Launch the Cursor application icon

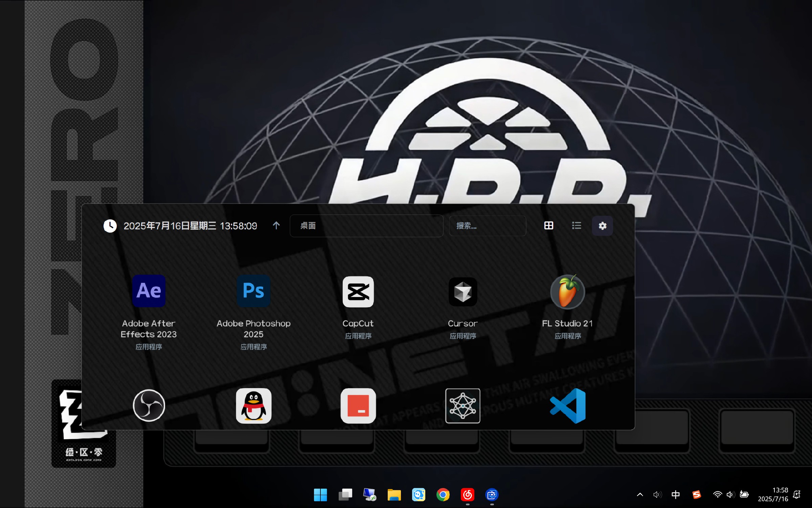point(463,292)
